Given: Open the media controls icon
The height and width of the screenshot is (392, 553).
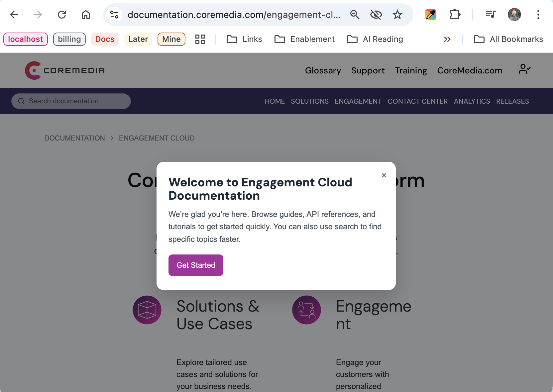Looking at the screenshot, I should point(491,15).
